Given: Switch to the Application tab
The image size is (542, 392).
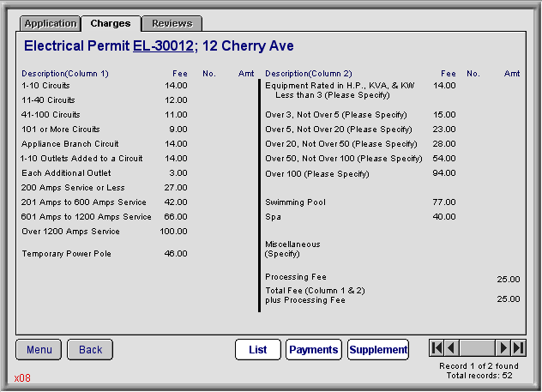Looking at the screenshot, I should click(51, 23).
